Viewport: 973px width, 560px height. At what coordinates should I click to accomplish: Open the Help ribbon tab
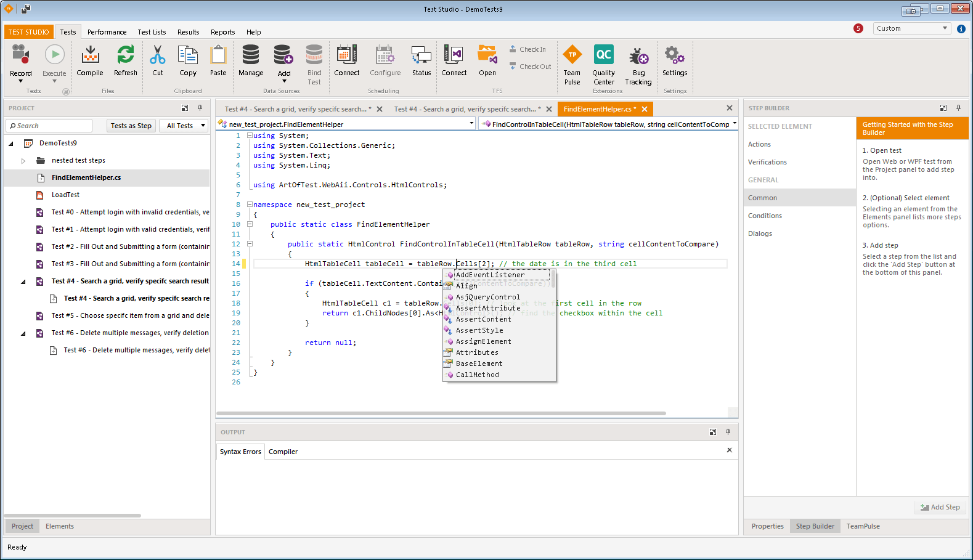click(253, 32)
